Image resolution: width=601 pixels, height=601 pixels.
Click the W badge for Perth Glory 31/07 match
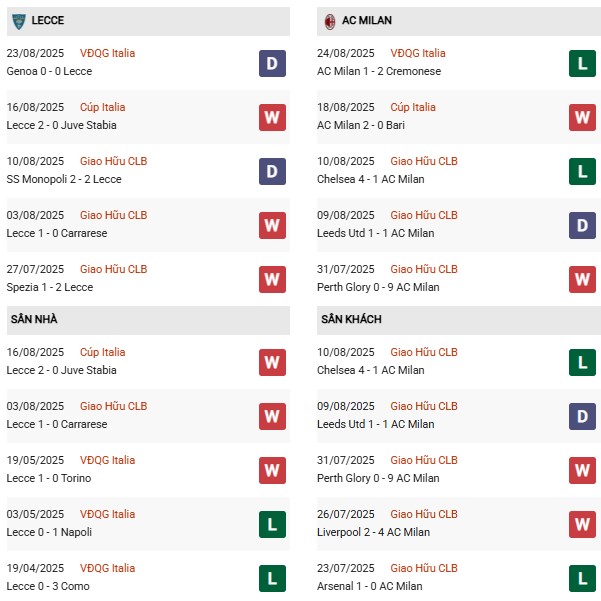point(583,279)
